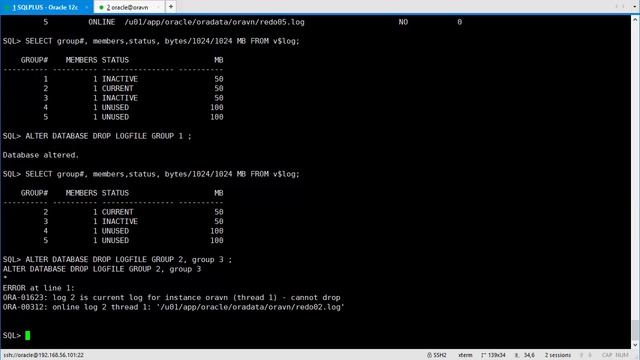Click the SQL> prompt cursor block
The width and height of the screenshot is (640, 360).
pos(27,336)
